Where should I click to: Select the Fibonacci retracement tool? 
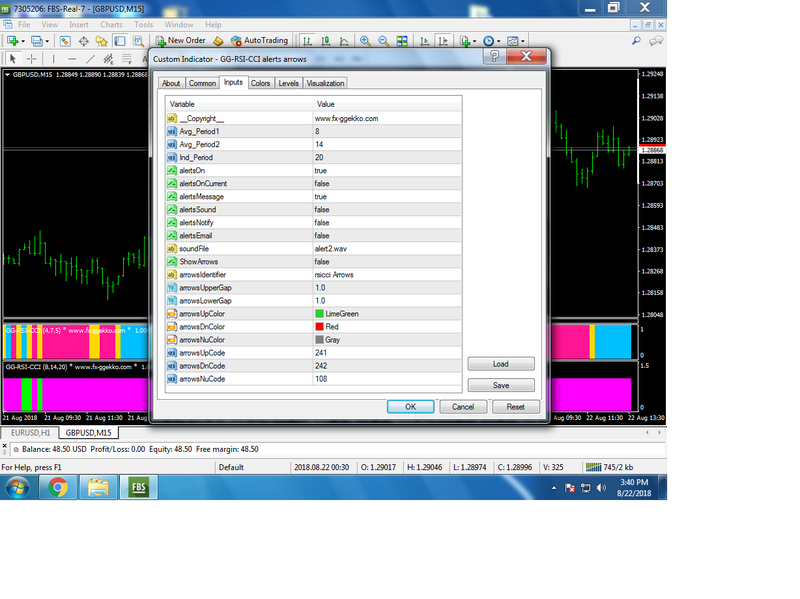tap(127, 59)
